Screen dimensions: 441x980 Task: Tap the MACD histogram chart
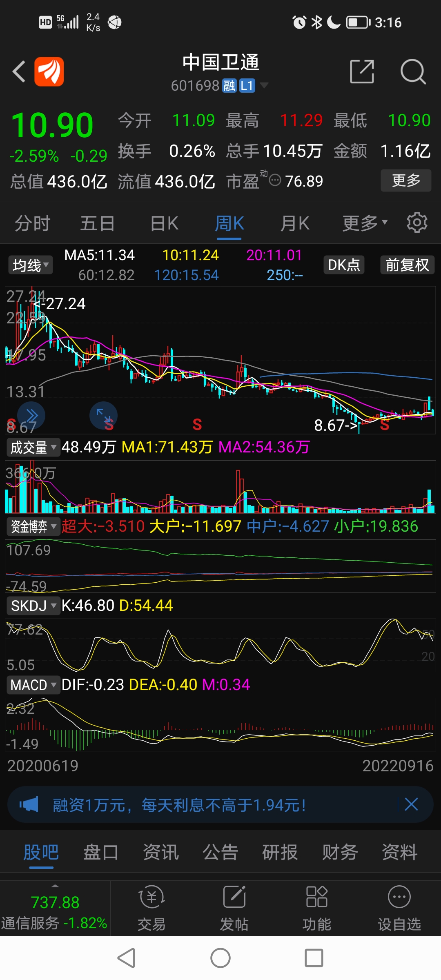click(220, 724)
